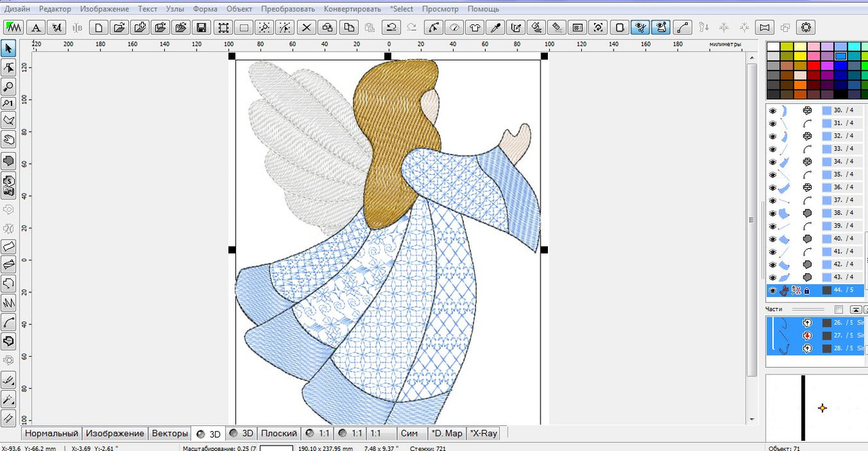Open the *X-Ray view tab
Image resolution: width=868 pixels, height=451 pixels.
point(484,433)
